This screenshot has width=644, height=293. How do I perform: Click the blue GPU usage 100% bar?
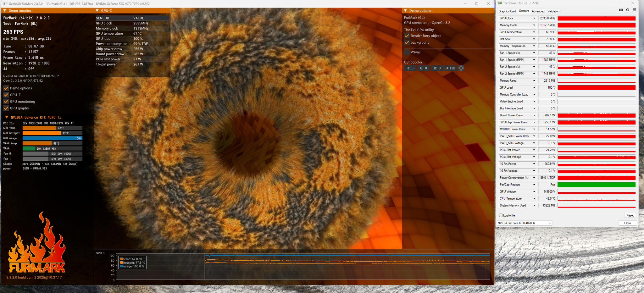(x=52, y=138)
